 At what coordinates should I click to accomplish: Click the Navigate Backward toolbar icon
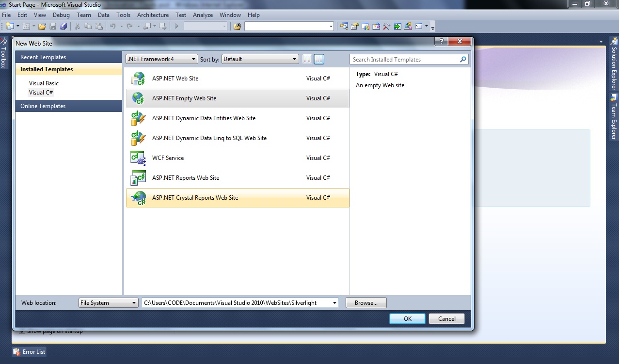147,26
